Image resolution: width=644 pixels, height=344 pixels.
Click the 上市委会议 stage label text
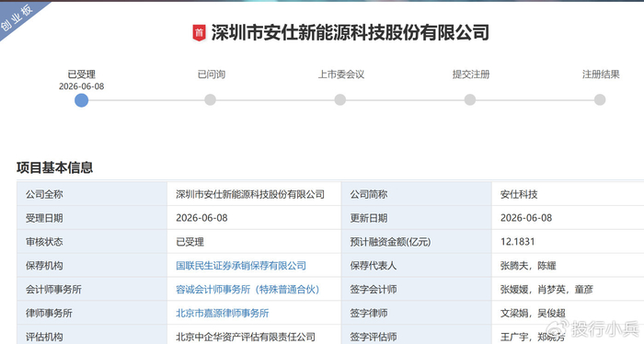point(341,75)
